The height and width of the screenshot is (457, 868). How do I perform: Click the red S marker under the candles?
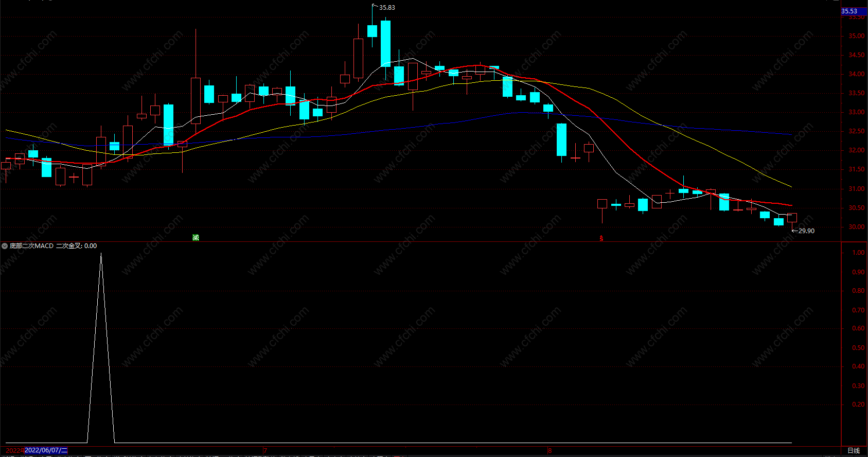pos(601,238)
